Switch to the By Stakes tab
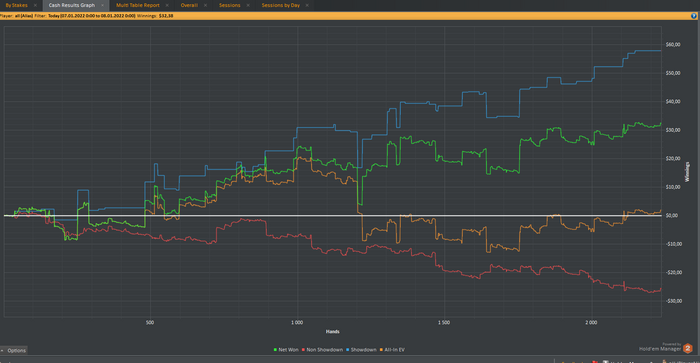 tap(16, 5)
